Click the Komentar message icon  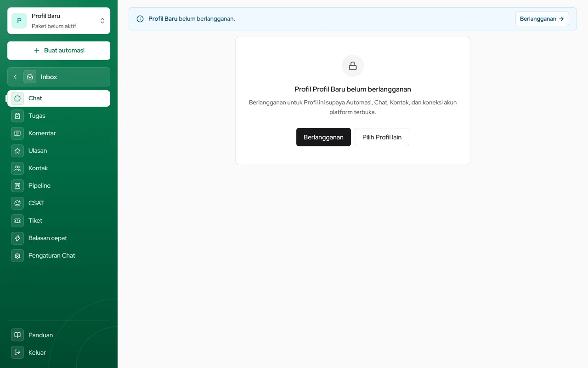pyautogui.click(x=17, y=133)
